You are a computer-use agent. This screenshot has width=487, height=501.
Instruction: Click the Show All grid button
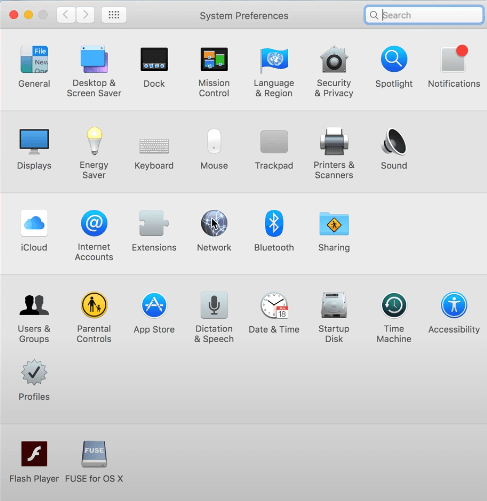tap(114, 15)
